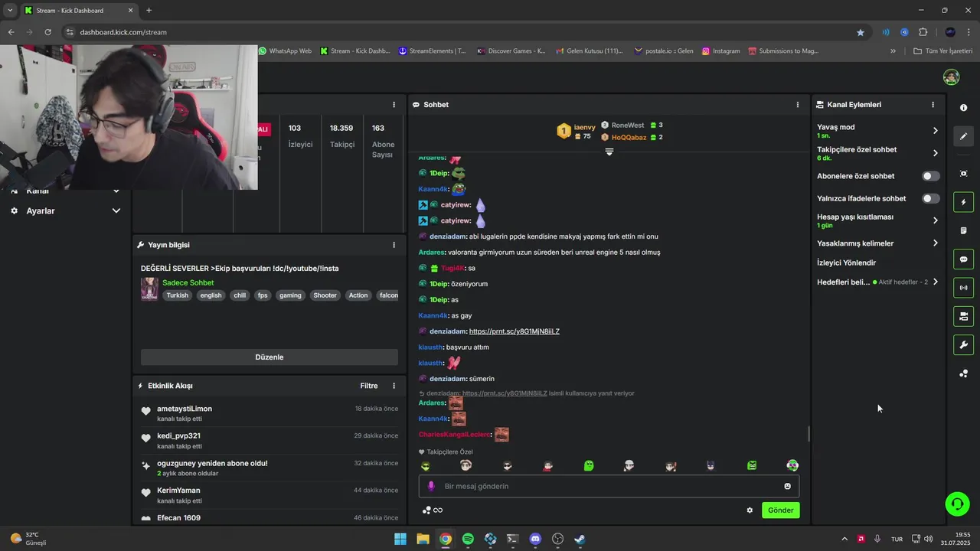Open Yayın bilgisi panel three-dot menu

point(394,245)
